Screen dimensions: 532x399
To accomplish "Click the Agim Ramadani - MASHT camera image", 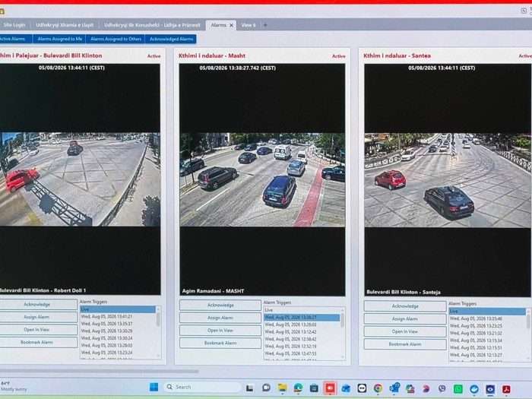I will point(262,179).
